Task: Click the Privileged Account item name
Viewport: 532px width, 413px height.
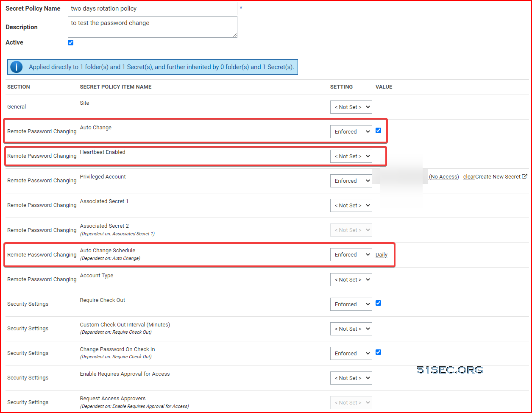Action: pos(103,177)
